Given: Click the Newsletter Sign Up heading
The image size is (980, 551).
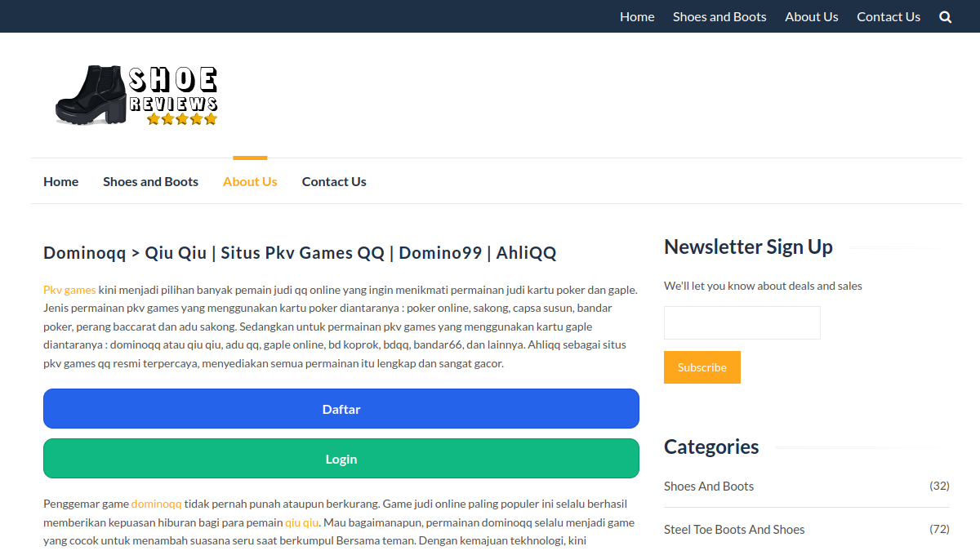Looking at the screenshot, I should (x=748, y=247).
